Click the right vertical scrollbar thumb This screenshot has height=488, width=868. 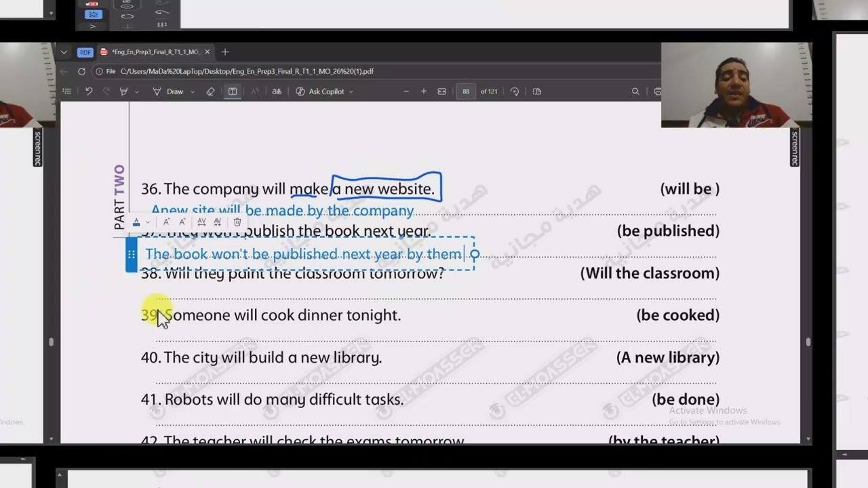coord(808,342)
